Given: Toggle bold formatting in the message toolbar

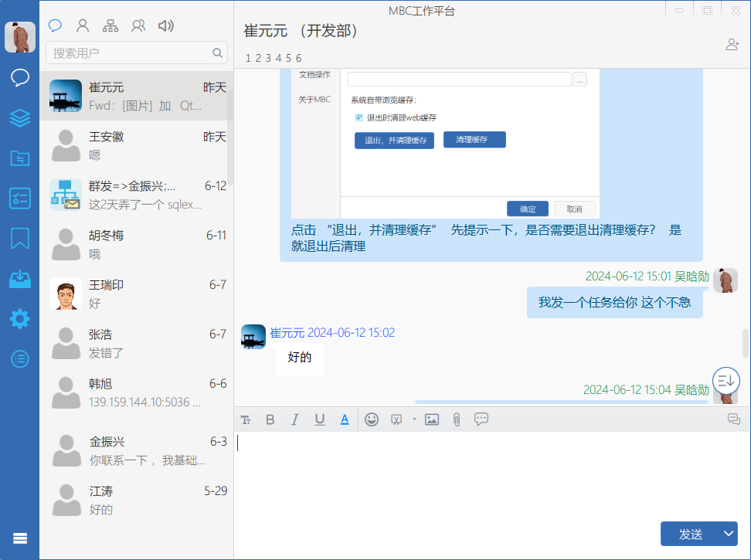Looking at the screenshot, I should coord(270,419).
